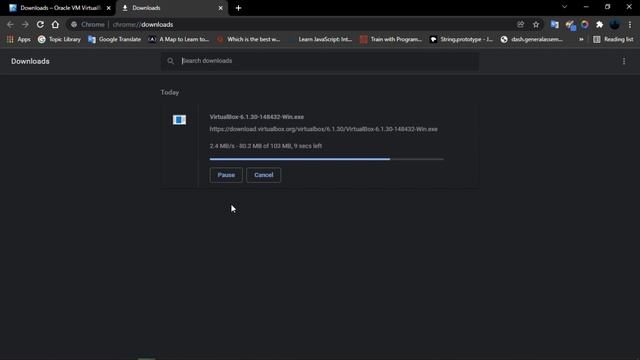
Task: Cancel the VirtualBox download
Action: 264,175
